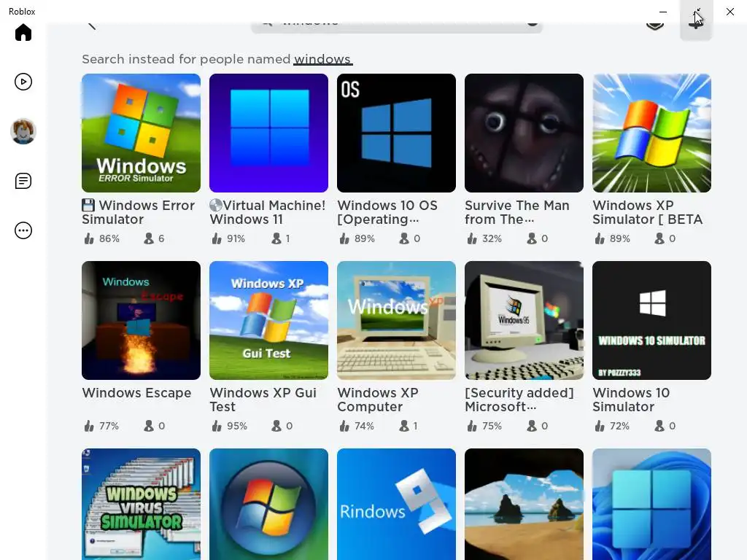Open Windows Error Simulator thumbnail

(141, 133)
